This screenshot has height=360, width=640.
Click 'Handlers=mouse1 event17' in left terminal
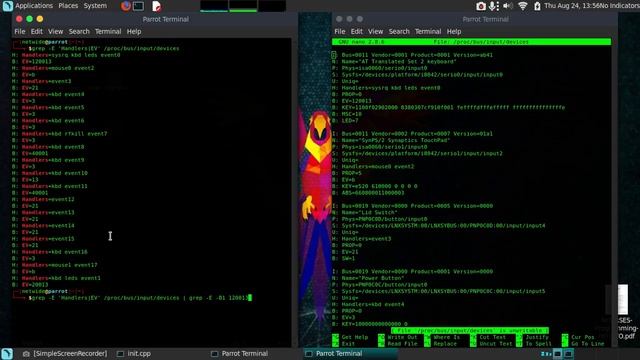click(60, 265)
